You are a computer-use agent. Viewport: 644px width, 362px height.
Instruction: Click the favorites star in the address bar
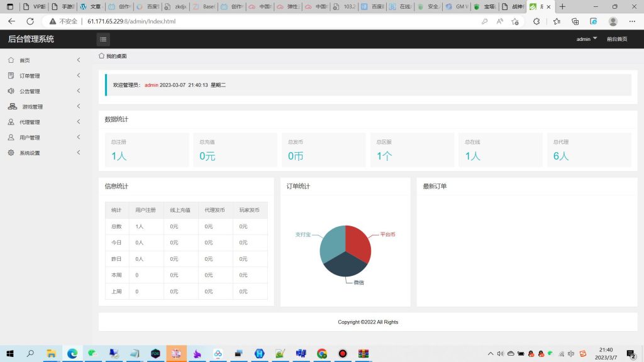(x=516, y=21)
